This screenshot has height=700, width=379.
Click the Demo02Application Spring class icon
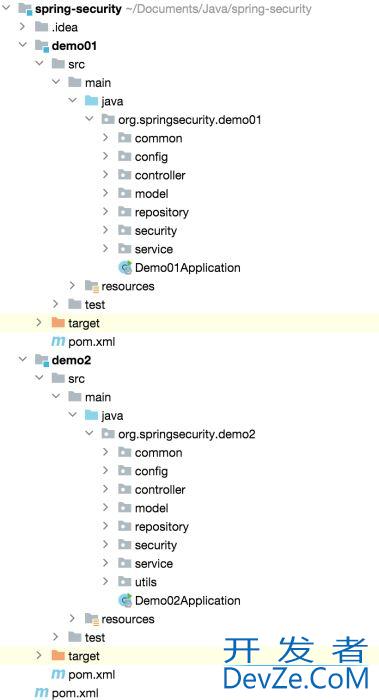click(125, 600)
